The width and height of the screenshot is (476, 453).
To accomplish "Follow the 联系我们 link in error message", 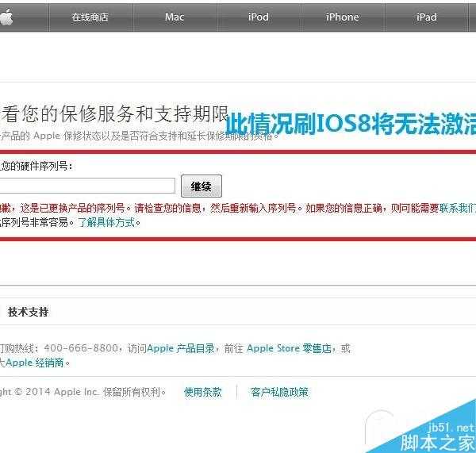I will (x=458, y=208).
